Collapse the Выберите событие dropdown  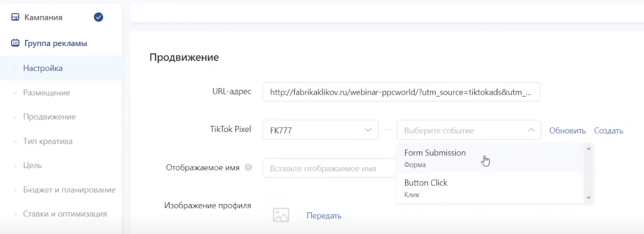[x=531, y=130]
